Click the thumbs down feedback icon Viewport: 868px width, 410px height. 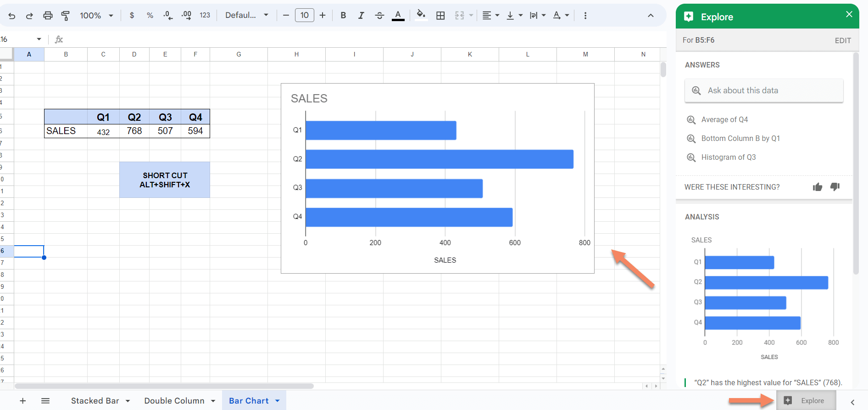coord(835,187)
